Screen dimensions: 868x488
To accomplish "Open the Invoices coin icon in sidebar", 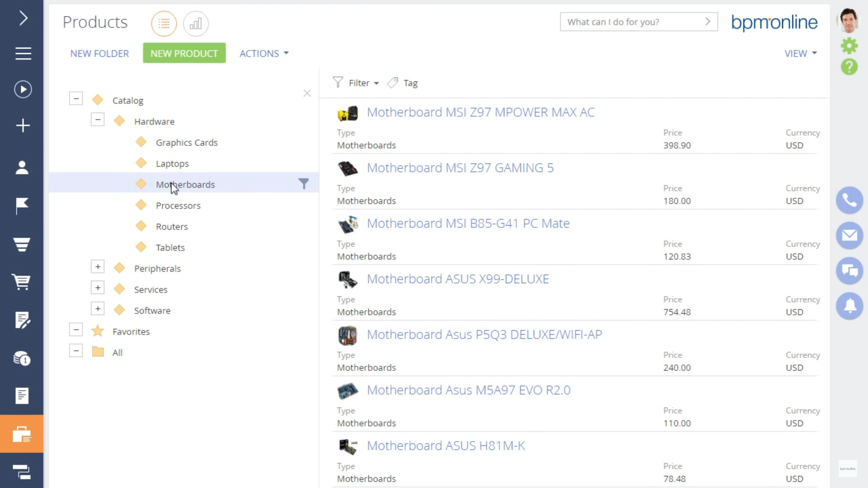I will click(x=22, y=359).
